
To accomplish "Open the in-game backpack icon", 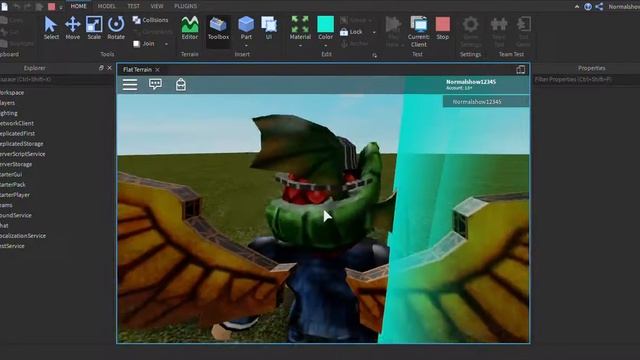I will tap(181, 84).
